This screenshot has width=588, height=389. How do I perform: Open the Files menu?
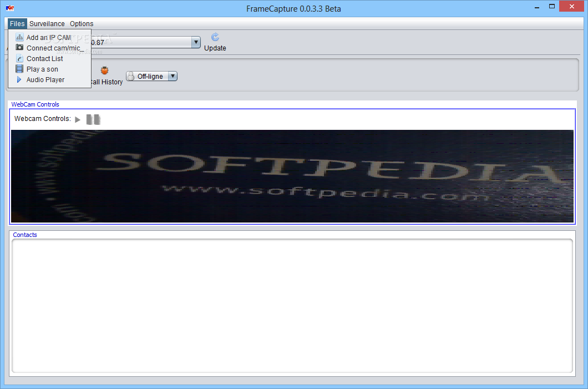point(17,24)
